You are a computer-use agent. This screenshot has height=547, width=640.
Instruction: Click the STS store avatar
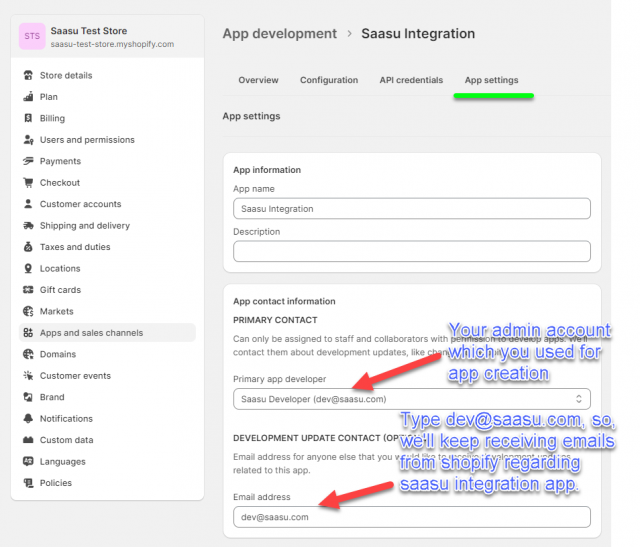[32, 36]
